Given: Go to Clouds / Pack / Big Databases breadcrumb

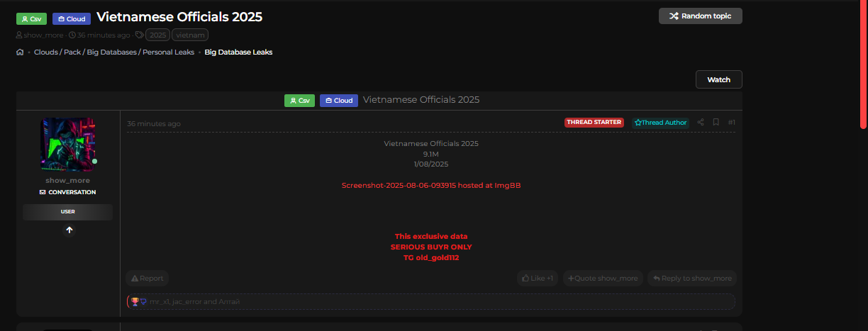Looking at the screenshot, I should (x=113, y=52).
